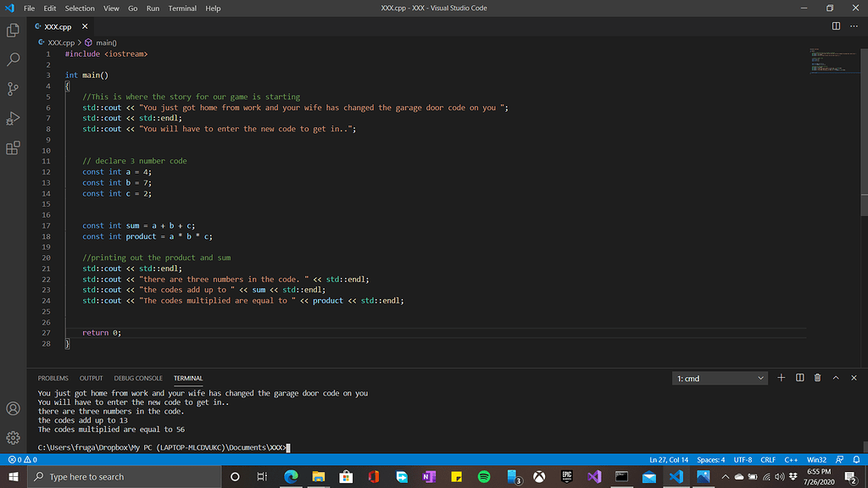Open Task View from the taskbar
Viewport: 868px width, 488px height.
click(x=263, y=476)
